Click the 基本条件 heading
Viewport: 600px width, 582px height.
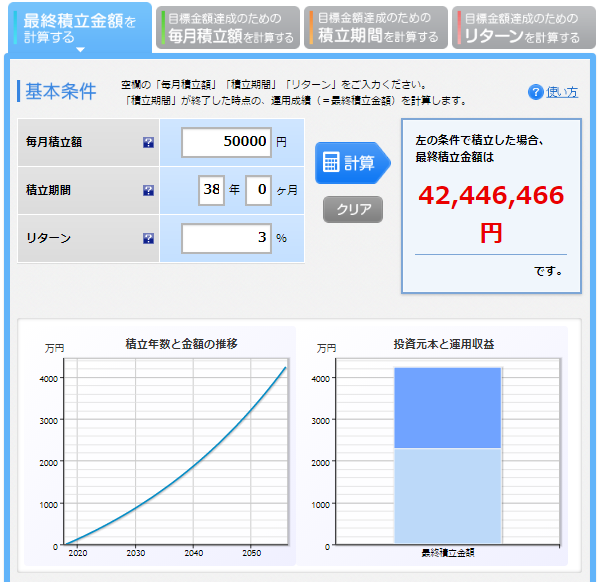tap(60, 91)
